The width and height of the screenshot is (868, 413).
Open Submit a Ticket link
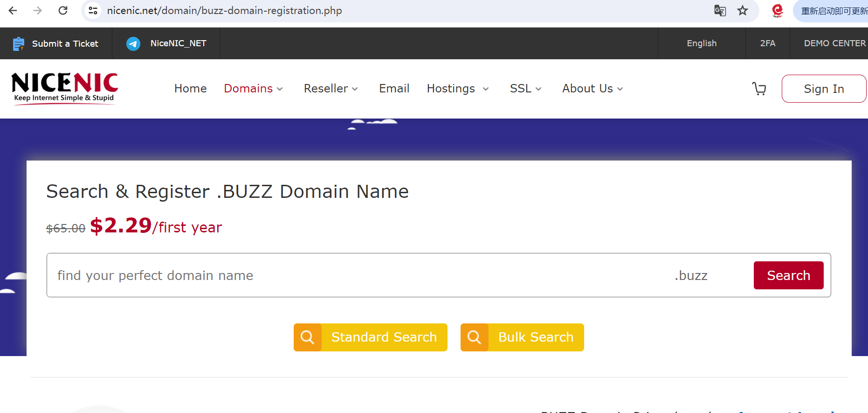click(65, 43)
